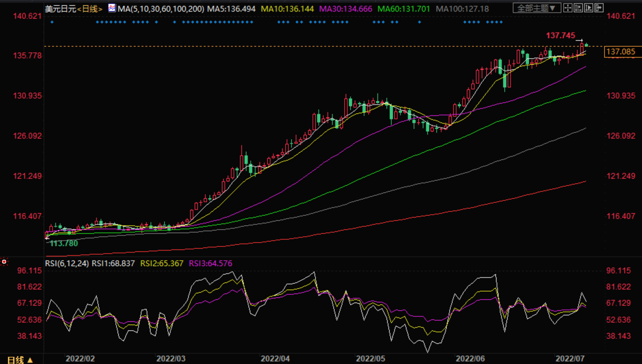The width and height of the screenshot is (642, 364).
Task: Click the MA30:134.666 magenta legend entry
Action: [x=345, y=9]
